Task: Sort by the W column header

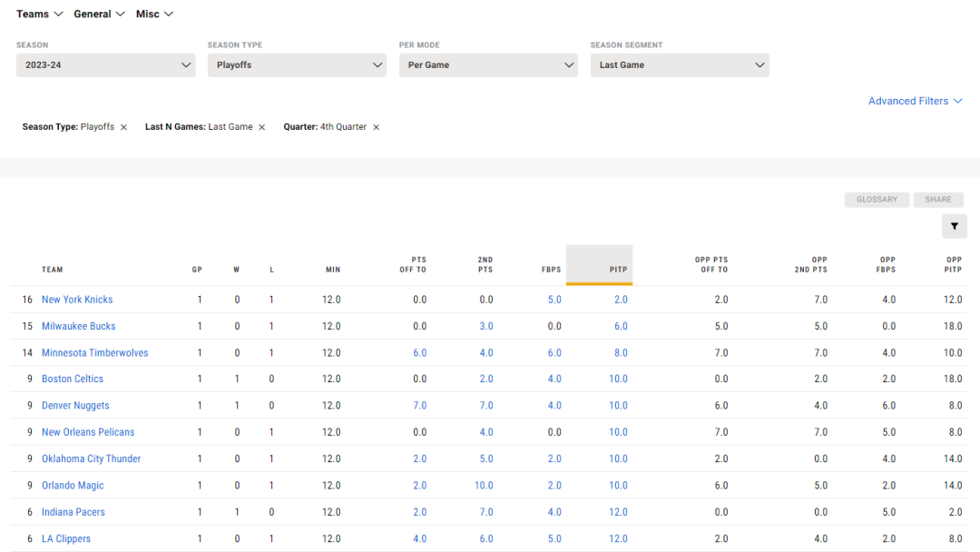Action: point(236,270)
